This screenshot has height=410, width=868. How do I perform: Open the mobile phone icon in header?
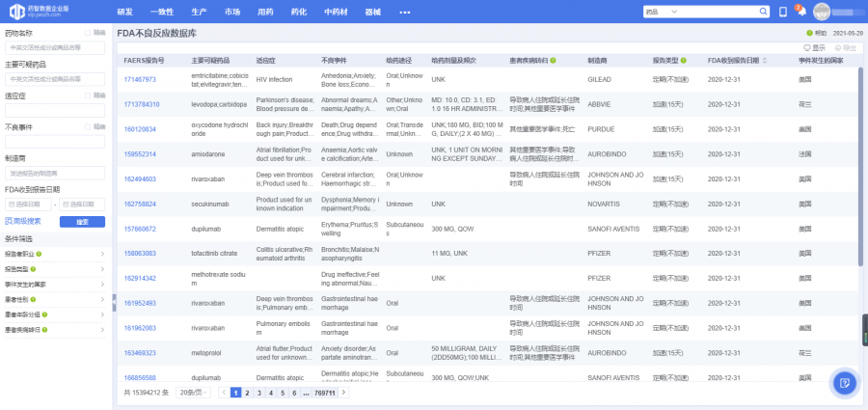pos(783,12)
